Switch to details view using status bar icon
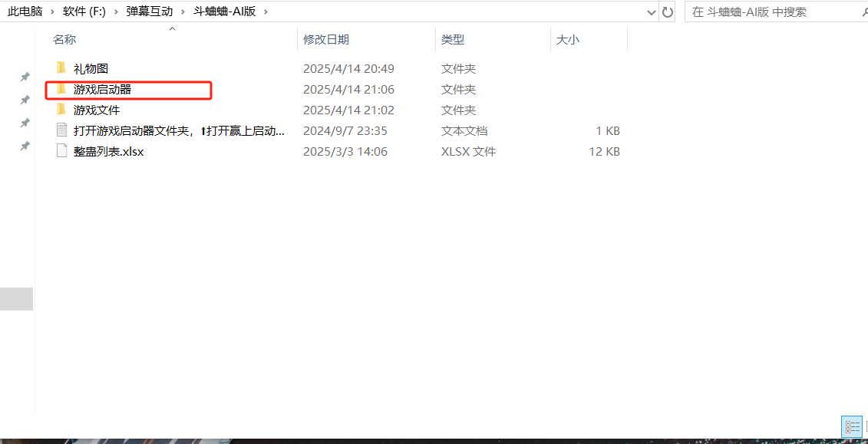Screen dimensions: 868x444 (851, 426)
